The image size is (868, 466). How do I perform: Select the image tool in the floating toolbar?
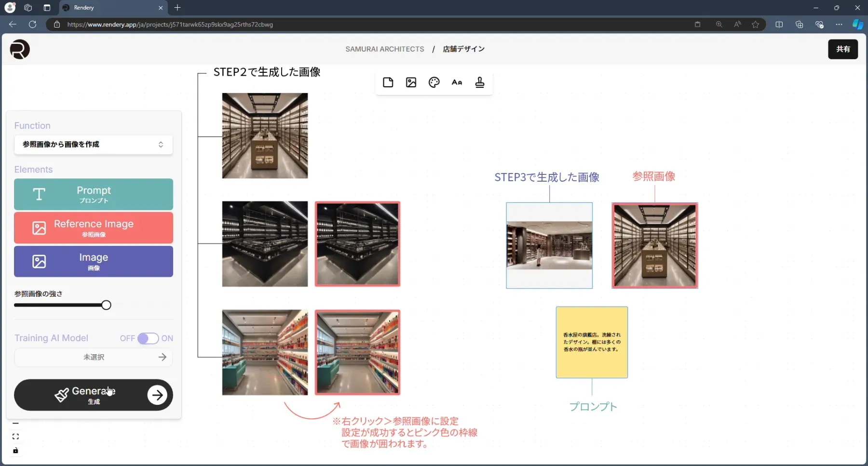[410, 82]
